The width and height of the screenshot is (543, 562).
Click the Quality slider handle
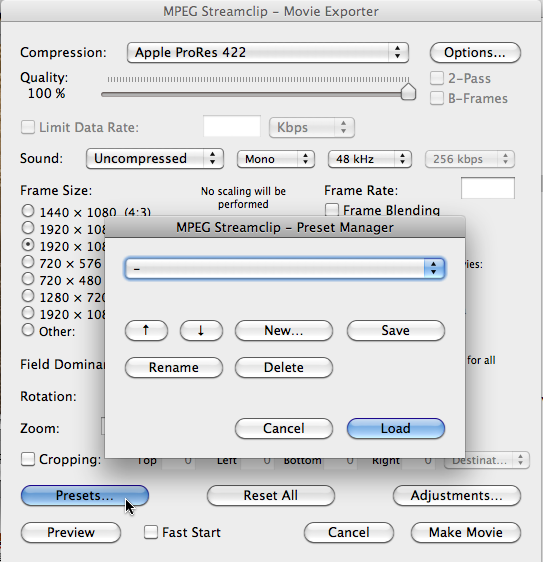pos(408,92)
